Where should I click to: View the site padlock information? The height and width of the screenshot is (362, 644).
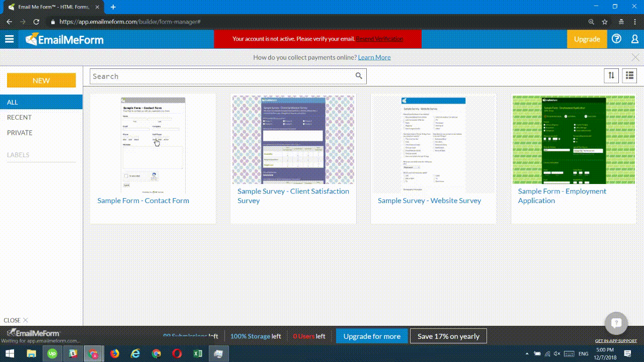pos(53,22)
